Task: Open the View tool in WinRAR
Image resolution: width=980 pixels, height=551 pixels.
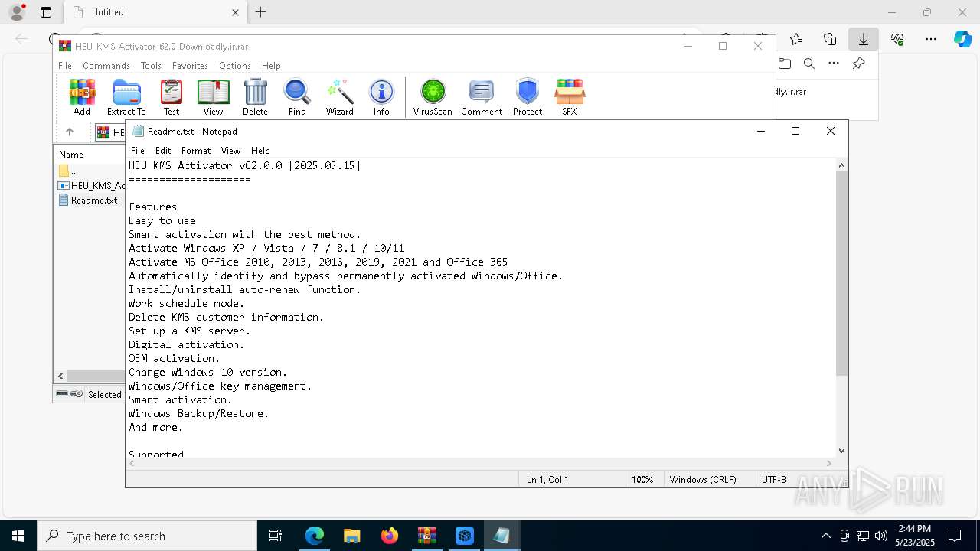Action: coord(213,96)
